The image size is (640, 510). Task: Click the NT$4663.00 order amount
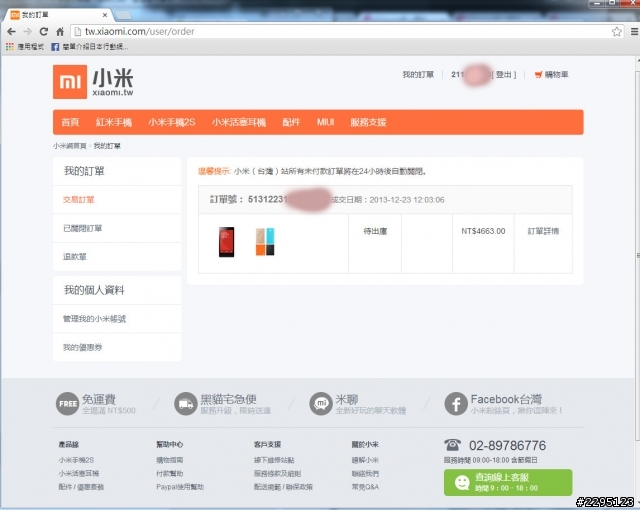[x=483, y=231]
